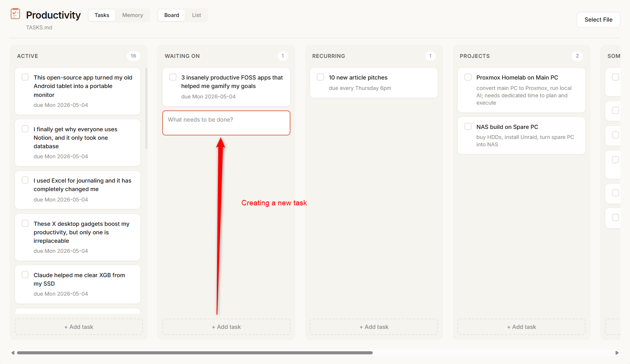The width and height of the screenshot is (630, 364).
Task: Click 'buy HDDs, install Unraid' description
Action: coord(525,141)
